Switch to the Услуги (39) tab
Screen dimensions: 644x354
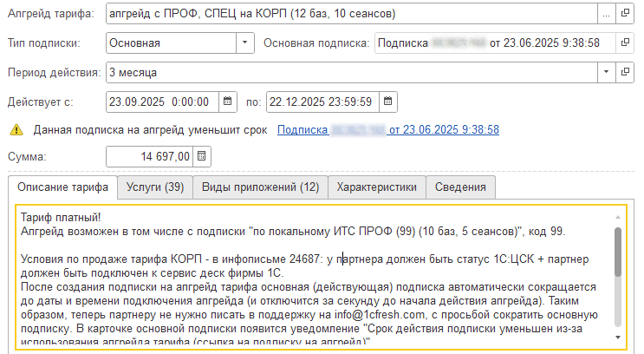click(x=154, y=187)
